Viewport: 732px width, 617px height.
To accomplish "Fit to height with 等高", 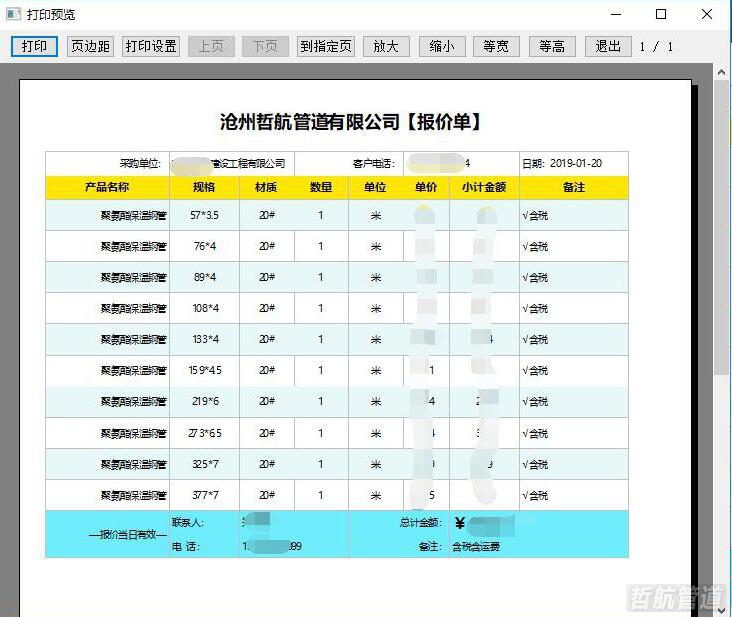I will coord(552,46).
